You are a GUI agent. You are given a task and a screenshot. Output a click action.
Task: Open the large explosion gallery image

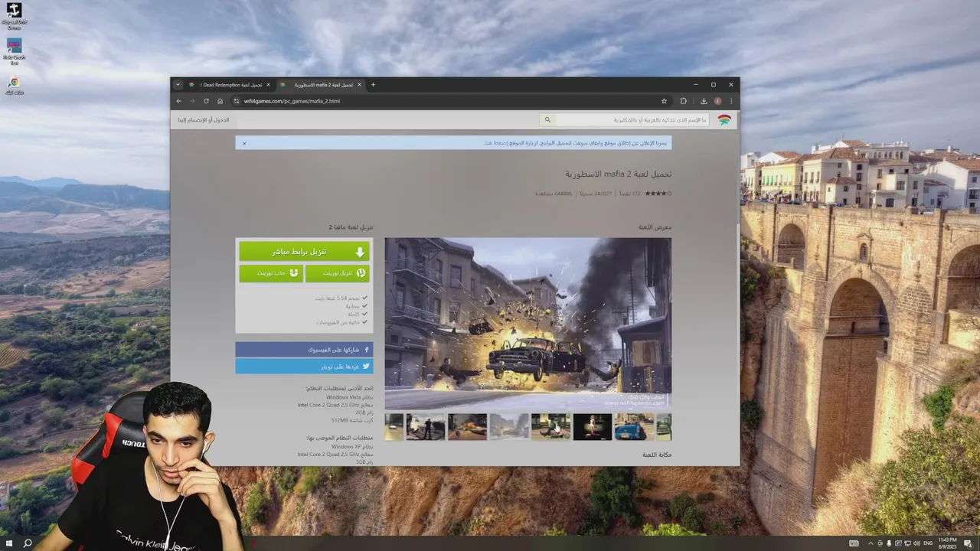[528, 323]
